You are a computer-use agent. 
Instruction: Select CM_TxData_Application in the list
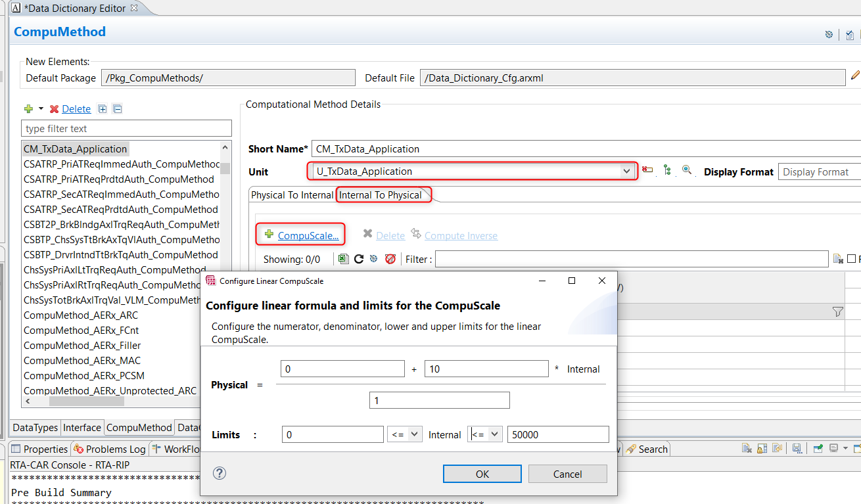tap(75, 149)
